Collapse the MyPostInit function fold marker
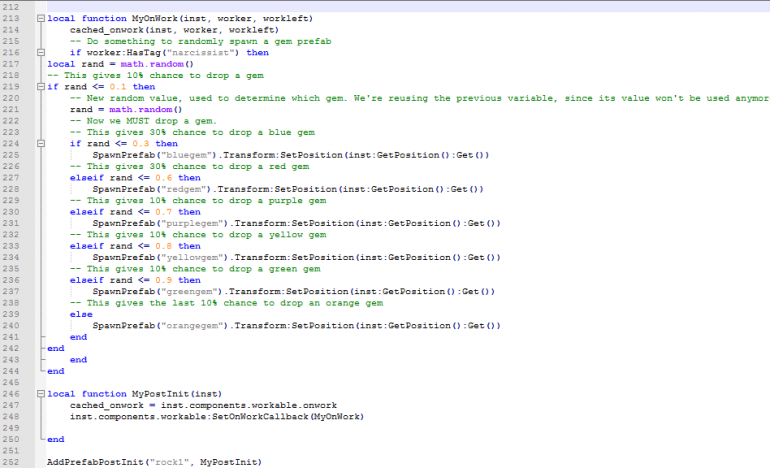Image resolution: width=770 pixels, height=468 pixels. [x=39, y=393]
